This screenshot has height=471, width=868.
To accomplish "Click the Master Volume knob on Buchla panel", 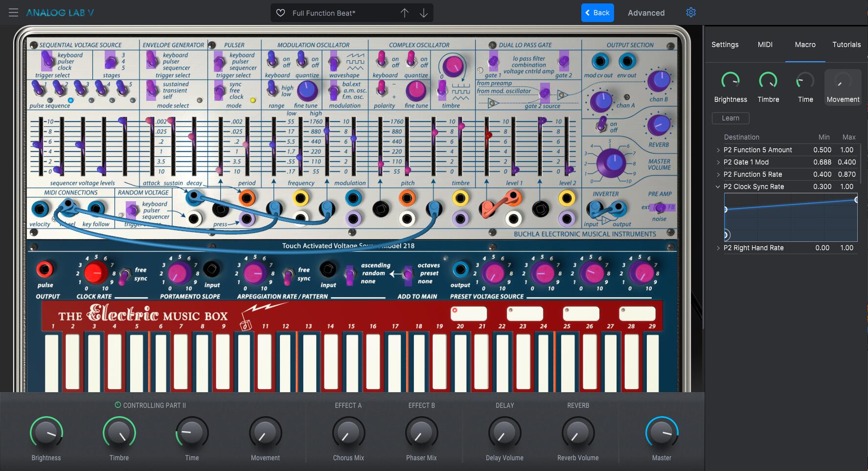I will 611,162.
